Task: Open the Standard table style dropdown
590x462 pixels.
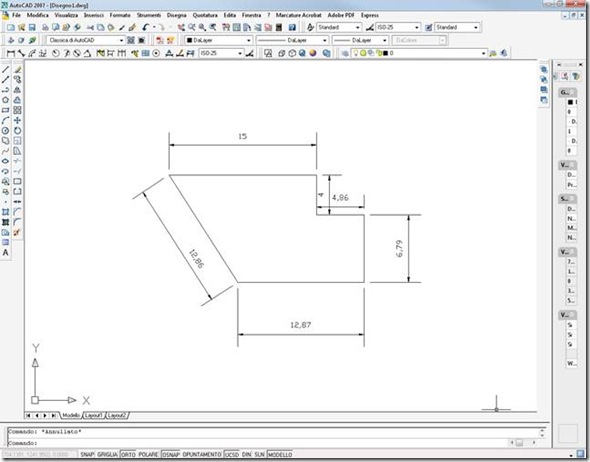Action: coord(457,27)
